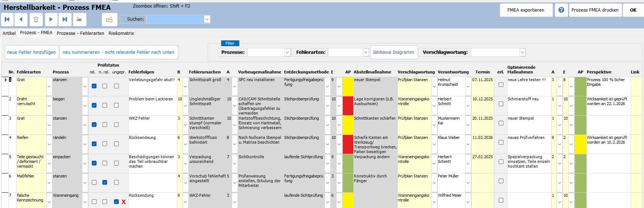The width and height of the screenshot is (644, 208).
Task: Click red AP cell of row 2
Action: coord(348,105)
